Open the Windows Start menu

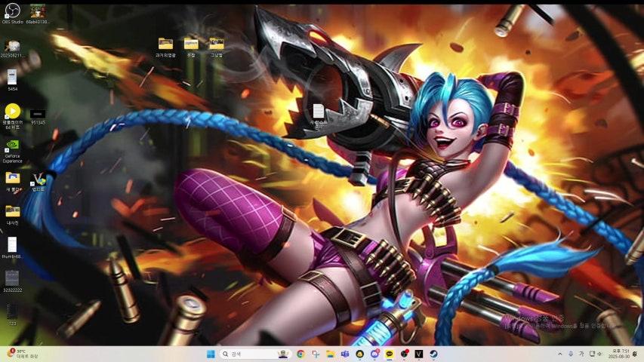tap(211, 354)
